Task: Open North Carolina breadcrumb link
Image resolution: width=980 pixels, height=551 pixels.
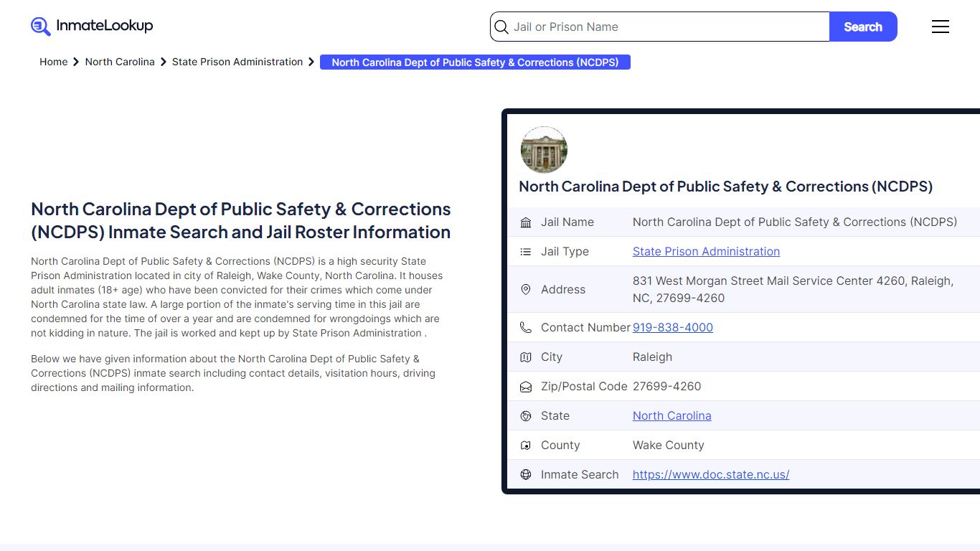Action: coord(120,62)
